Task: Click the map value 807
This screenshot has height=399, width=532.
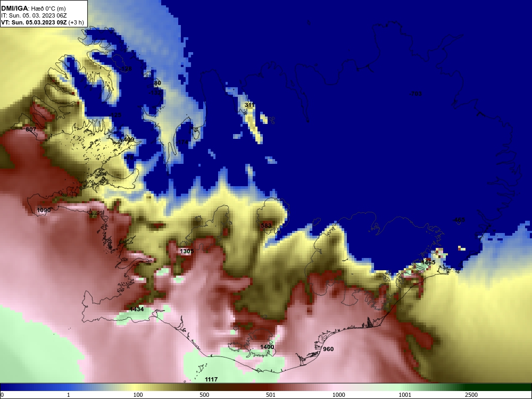Action: point(31,130)
